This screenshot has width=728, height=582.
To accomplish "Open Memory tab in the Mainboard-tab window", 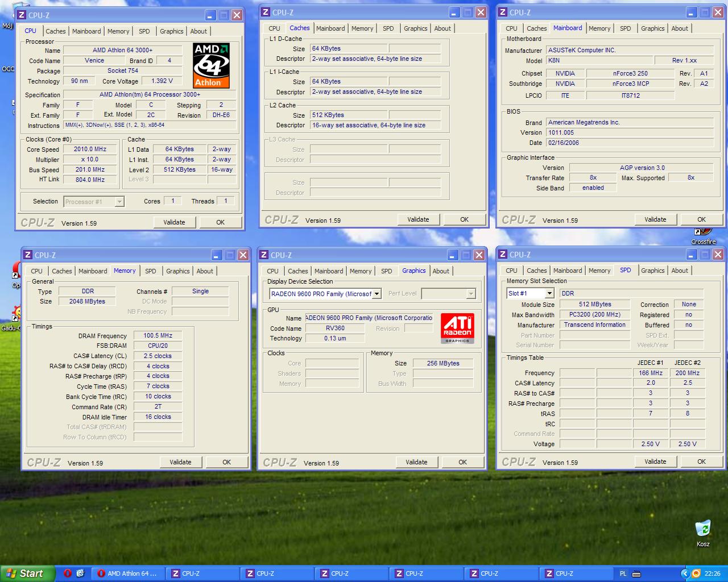I will pyautogui.click(x=599, y=28).
